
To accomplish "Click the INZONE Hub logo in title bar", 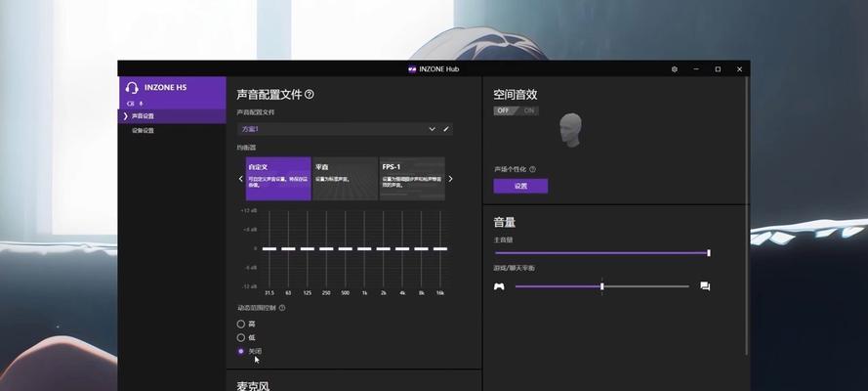I will tap(412, 69).
